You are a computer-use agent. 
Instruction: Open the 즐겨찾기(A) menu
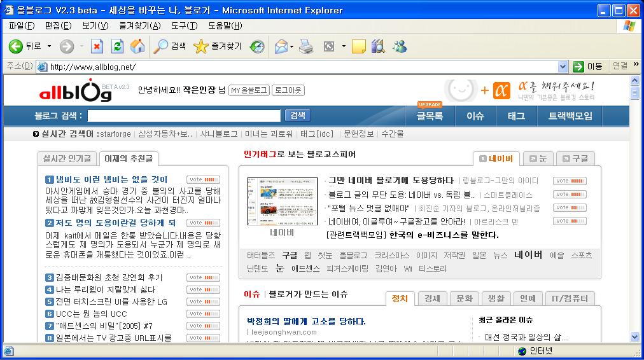(x=140, y=26)
